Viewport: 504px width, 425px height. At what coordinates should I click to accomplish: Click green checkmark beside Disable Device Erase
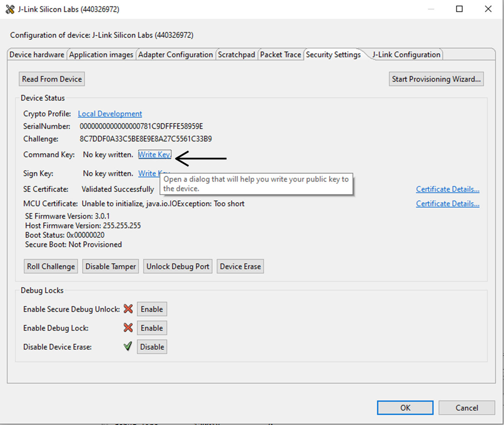pyautogui.click(x=128, y=346)
